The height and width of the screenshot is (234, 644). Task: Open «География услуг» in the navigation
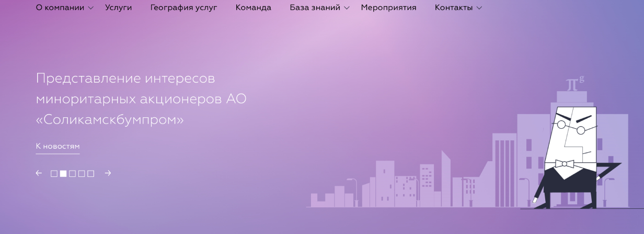pyautogui.click(x=183, y=8)
